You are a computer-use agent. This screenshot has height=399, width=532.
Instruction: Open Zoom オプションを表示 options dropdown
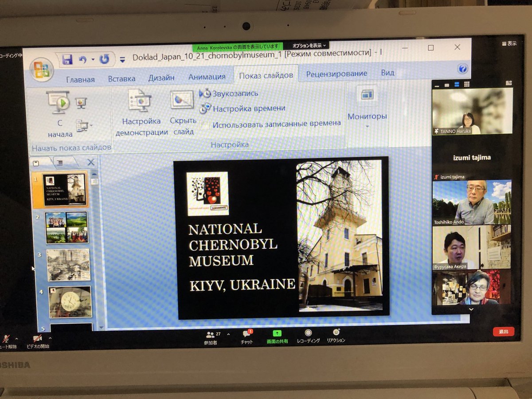point(309,45)
